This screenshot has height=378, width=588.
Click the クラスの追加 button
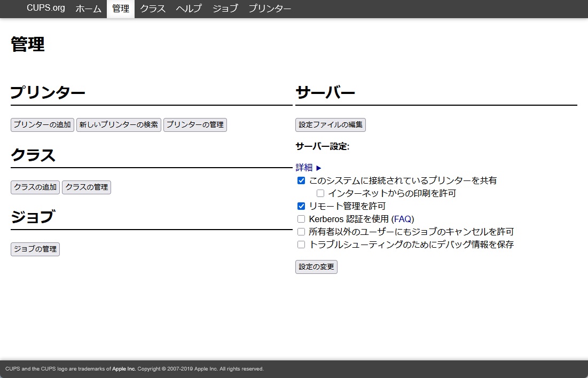coord(35,187)
